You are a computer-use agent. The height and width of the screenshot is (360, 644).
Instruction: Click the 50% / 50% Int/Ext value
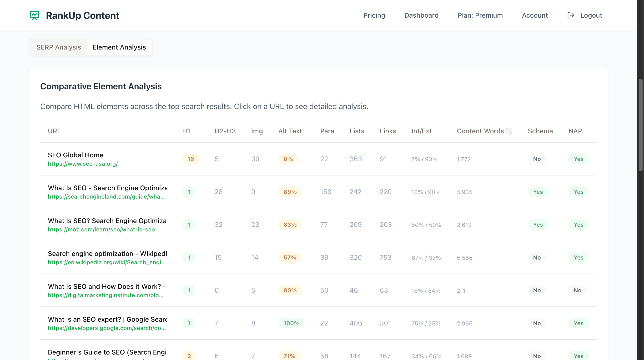click(x=426, y=225)
